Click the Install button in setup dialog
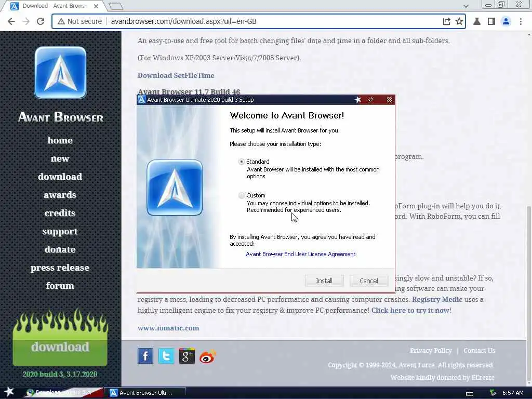This screenshot has width=532, height=399. pos(324,281)
